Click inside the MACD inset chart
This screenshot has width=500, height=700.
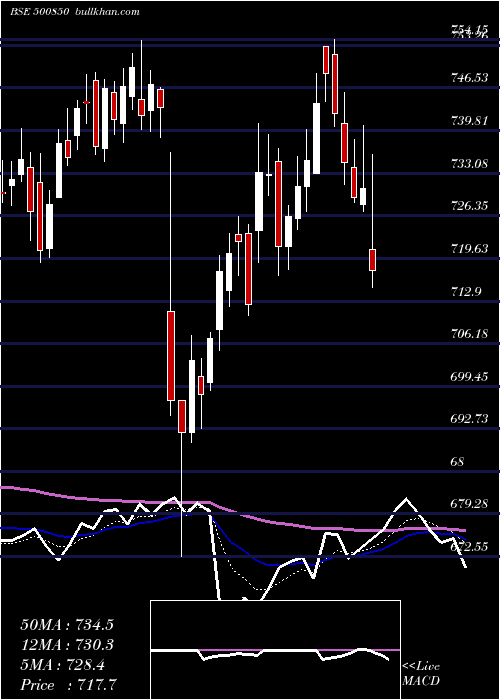click(x=275, y=650)
